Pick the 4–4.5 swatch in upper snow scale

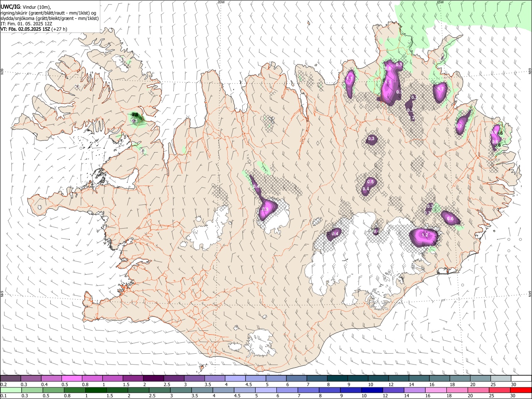(x=235, y=378)
